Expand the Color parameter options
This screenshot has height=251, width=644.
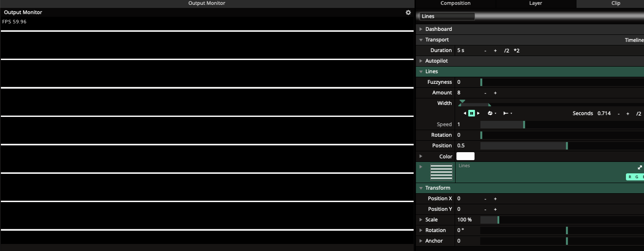pos(421,156)
